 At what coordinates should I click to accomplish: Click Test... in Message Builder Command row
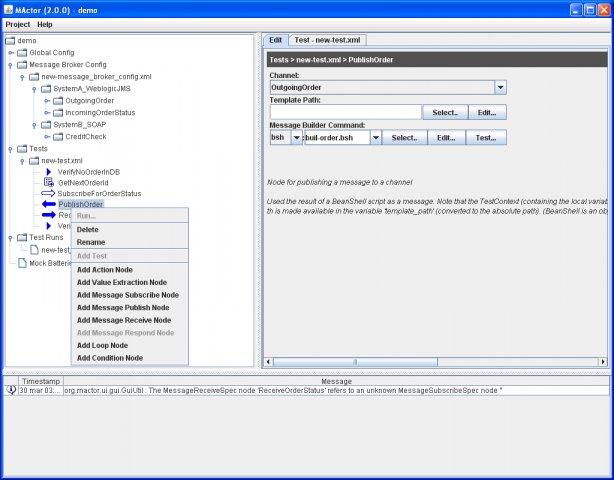point(486,138)
